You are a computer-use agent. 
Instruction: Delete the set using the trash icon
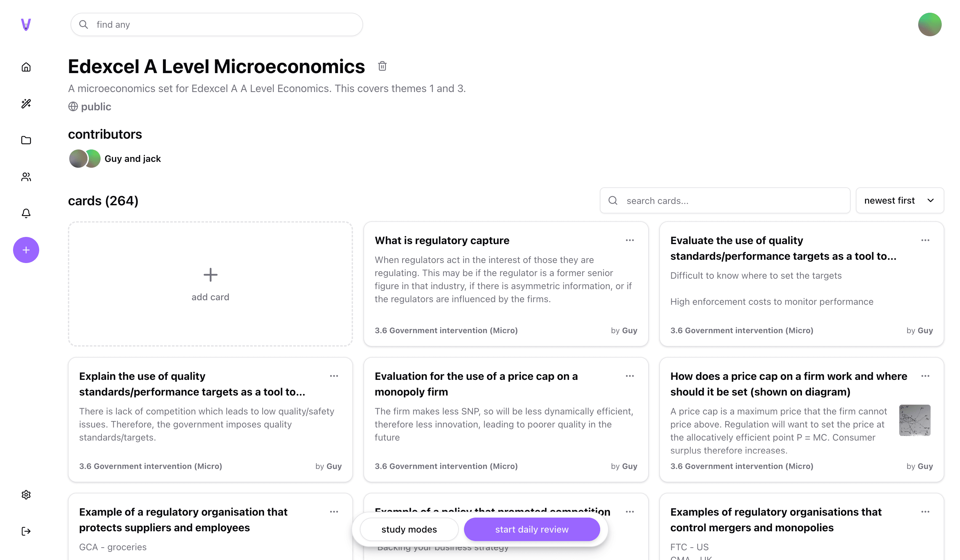(x=382, y=66)
